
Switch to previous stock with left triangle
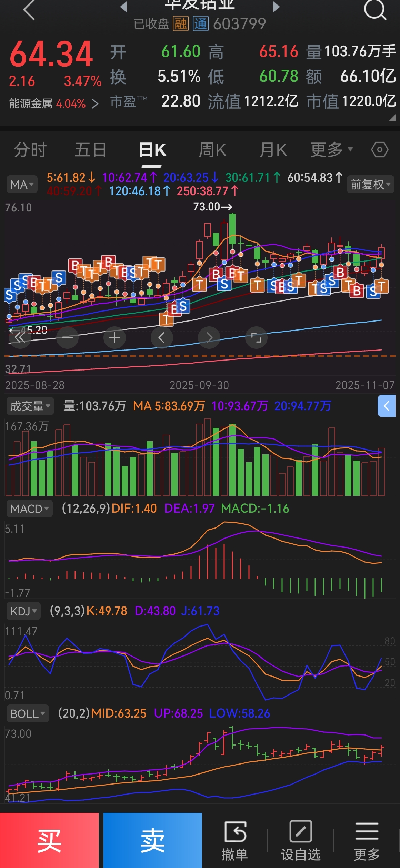pyautogui.click(x=124, y=7)
